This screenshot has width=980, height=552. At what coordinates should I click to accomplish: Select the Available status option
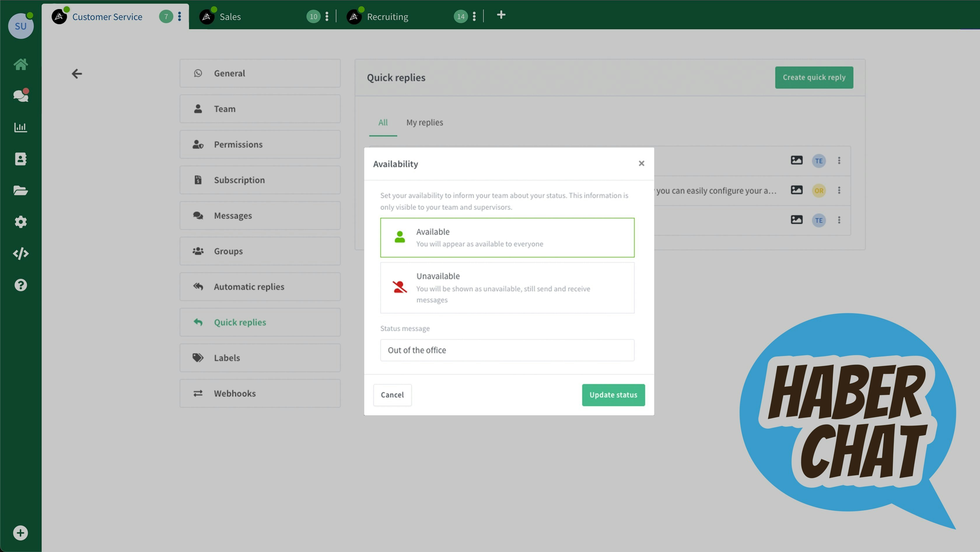coord(507,237)
